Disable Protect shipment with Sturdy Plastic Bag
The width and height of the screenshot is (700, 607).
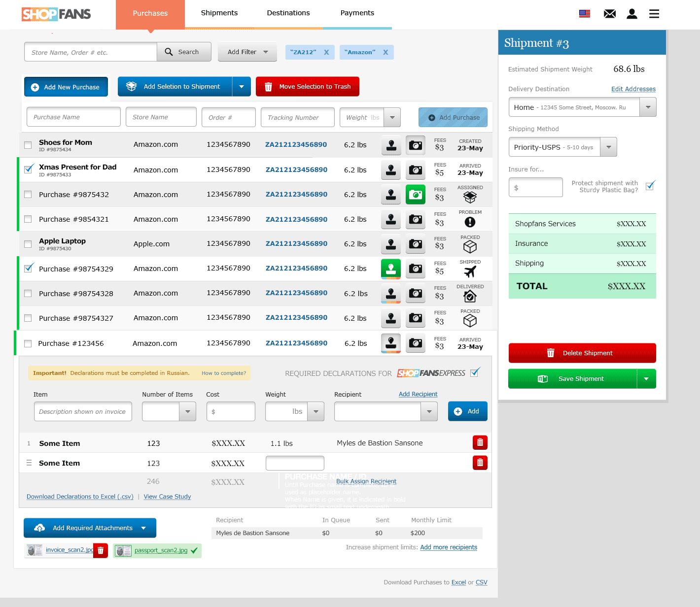(x=650, y=185)
